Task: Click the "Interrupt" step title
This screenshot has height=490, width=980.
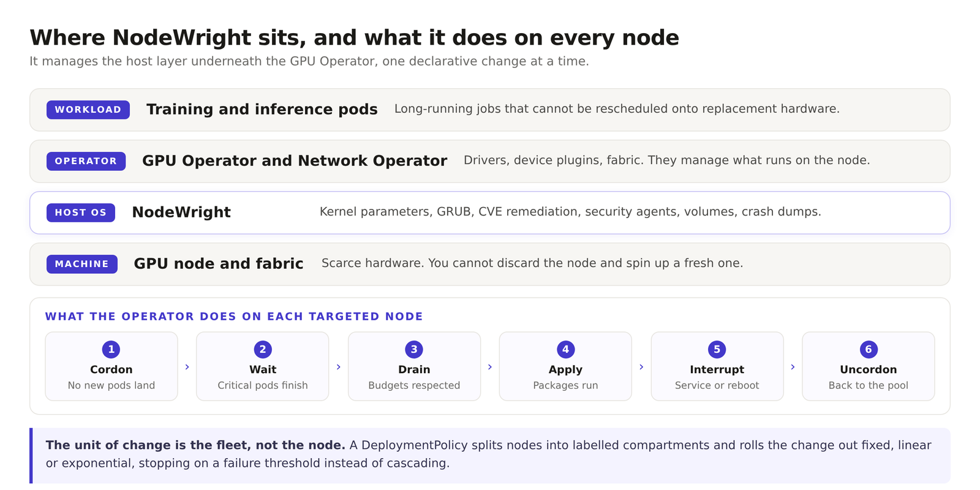Action: [717, 370]
